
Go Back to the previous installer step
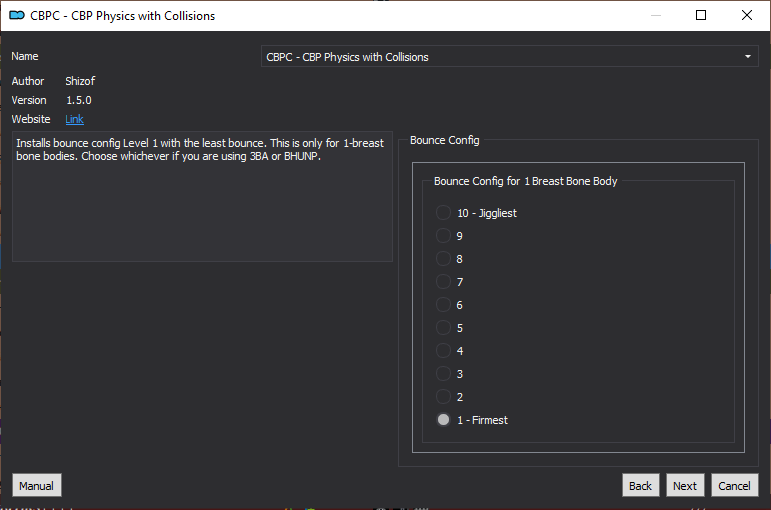[640, 485]
